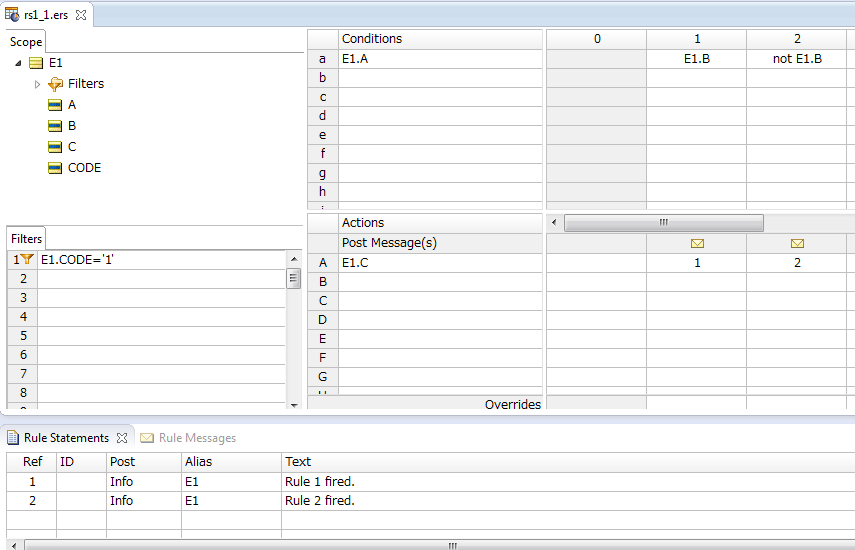Click the Info post cell in statement 1
The image size is (855, 550).
tap(143, 482)
